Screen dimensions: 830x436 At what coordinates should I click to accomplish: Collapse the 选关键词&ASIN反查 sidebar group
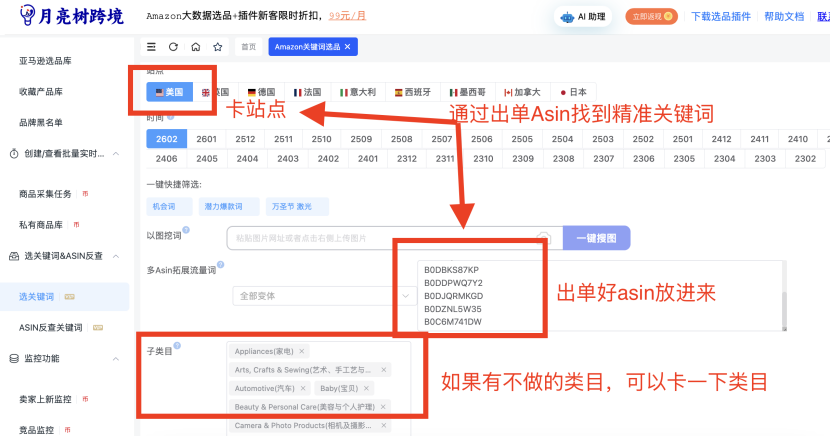116,256
